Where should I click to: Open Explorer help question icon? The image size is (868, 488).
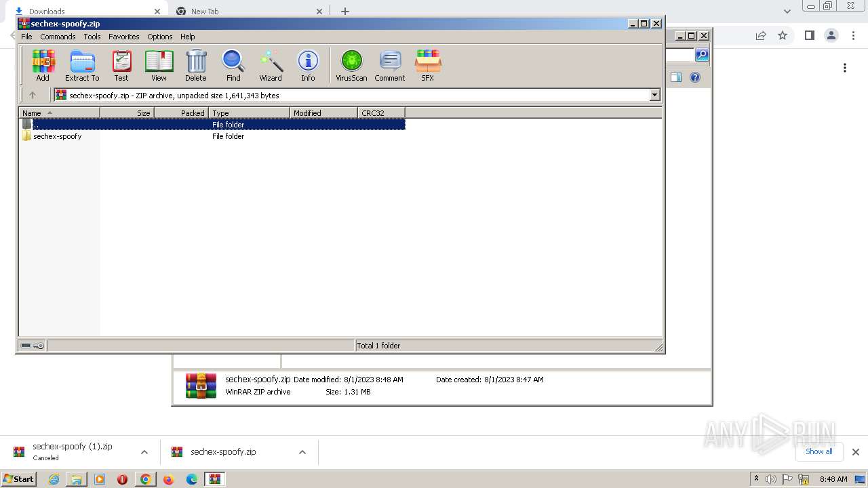695,77
